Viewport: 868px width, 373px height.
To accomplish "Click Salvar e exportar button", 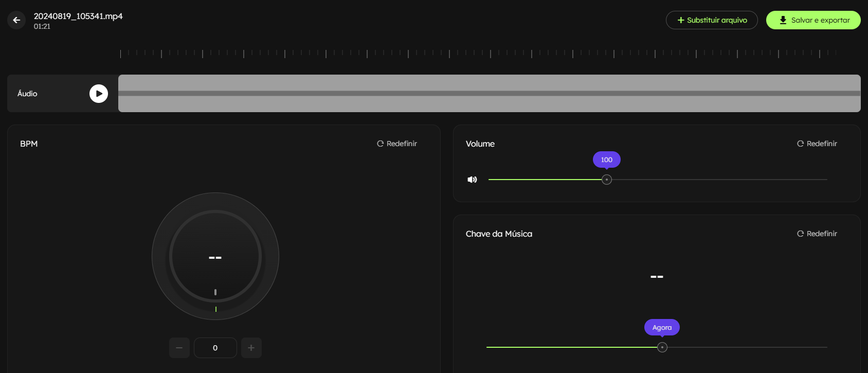I will coord(813,20).
